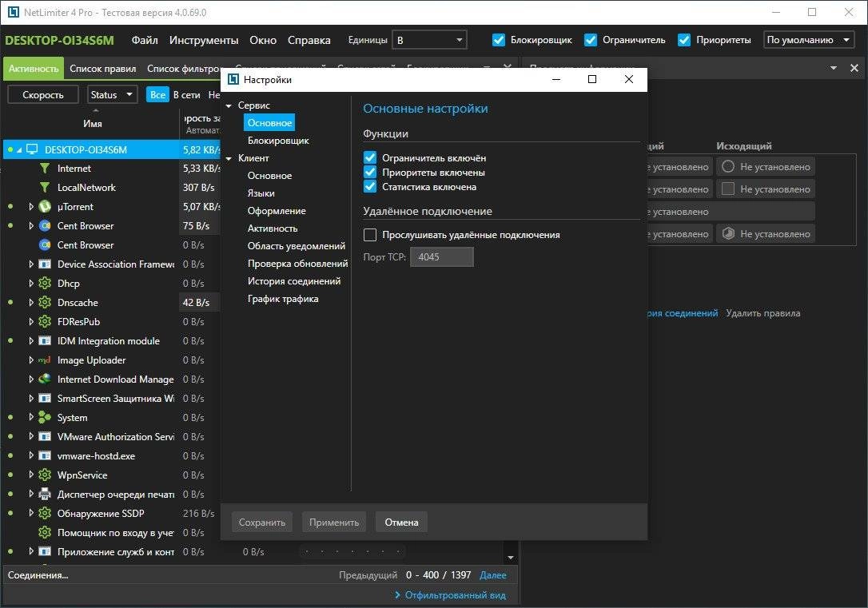Uncheck Статистика включена option
The height and width of the screenshot is (608, 868).
click(x=370, y=186)
